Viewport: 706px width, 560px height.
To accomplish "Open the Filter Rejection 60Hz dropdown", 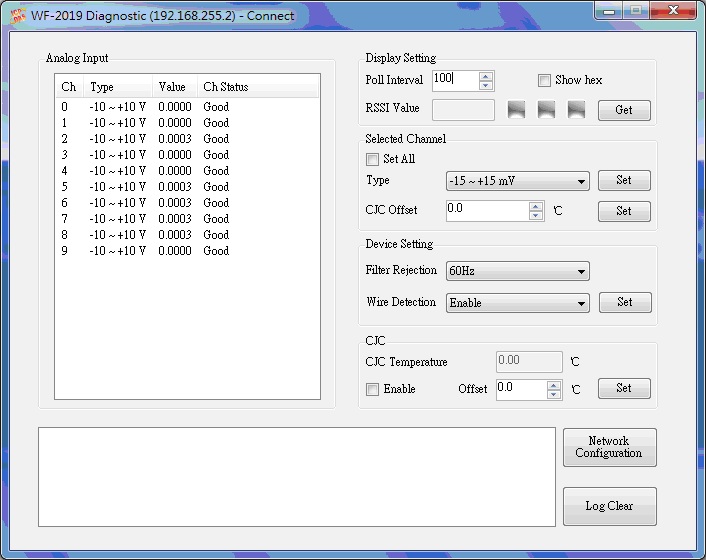I will [x=517, y=271].
